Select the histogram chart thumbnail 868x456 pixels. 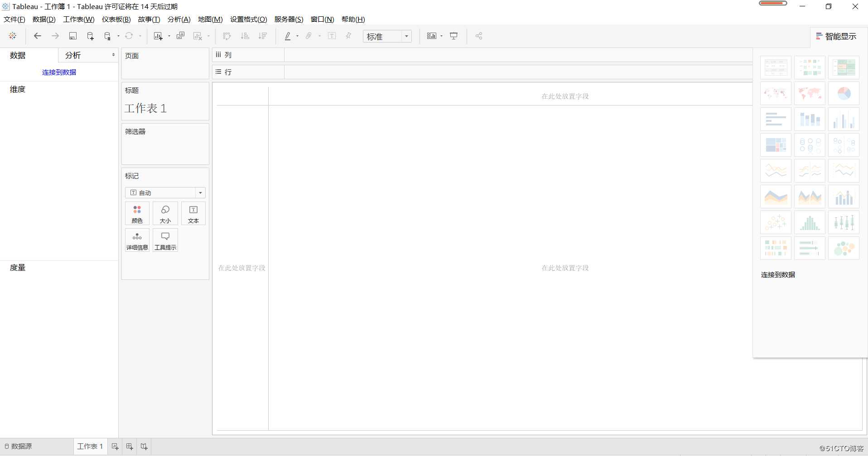[x=810, y=222]
